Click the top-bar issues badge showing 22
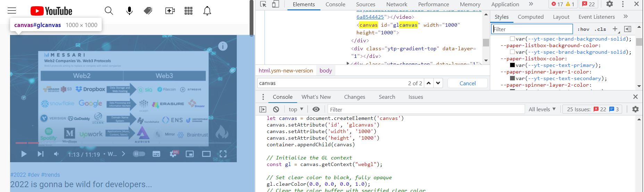The height and width of the screenshot is (192, 644). 588,4
